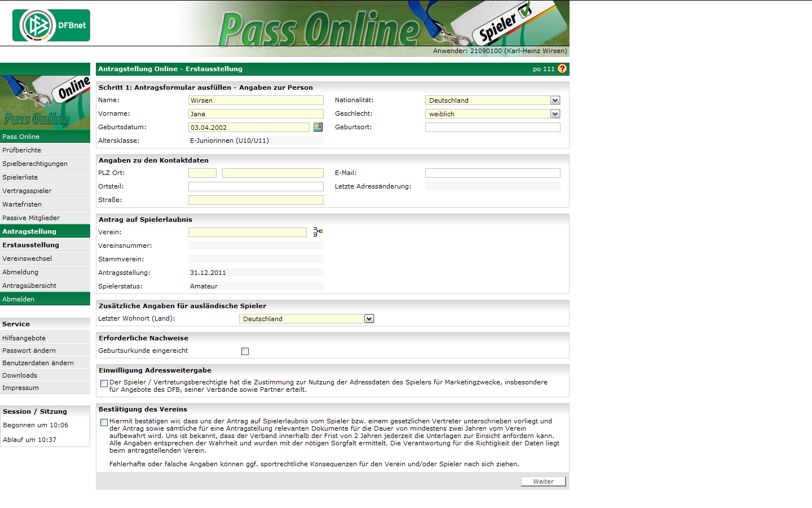The image size is (812, 508).
Task: Click the Anwender 21090100 user text
Action: pos(500,51)
